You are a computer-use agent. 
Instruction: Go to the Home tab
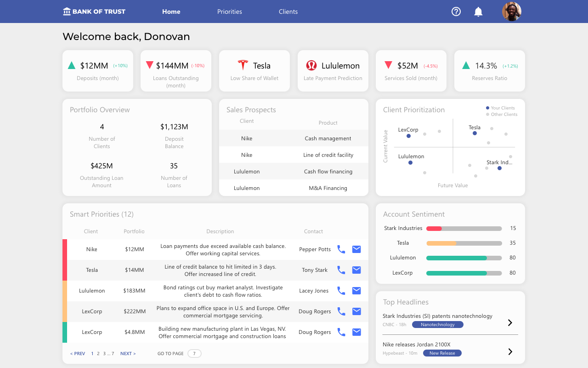(171, 11)
